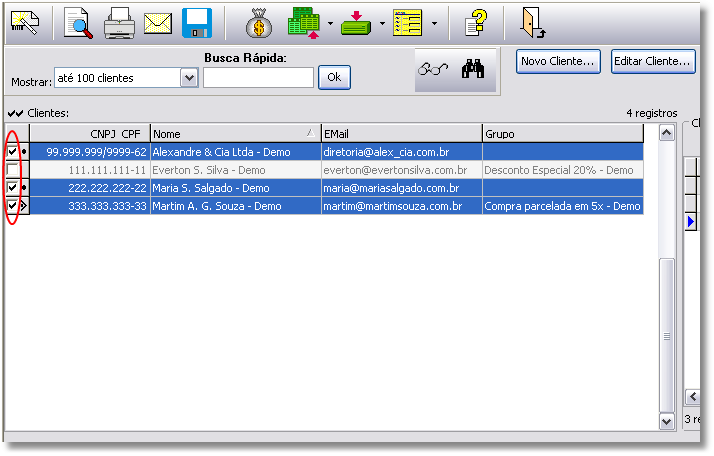
Task: Click the client list scroll down arrow
Action: click(667, 421)
